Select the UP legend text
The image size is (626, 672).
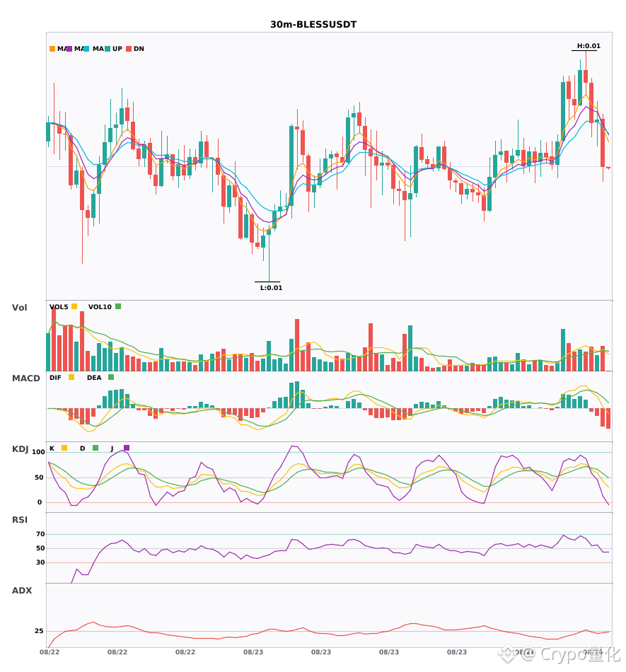[x=117, y=49]
